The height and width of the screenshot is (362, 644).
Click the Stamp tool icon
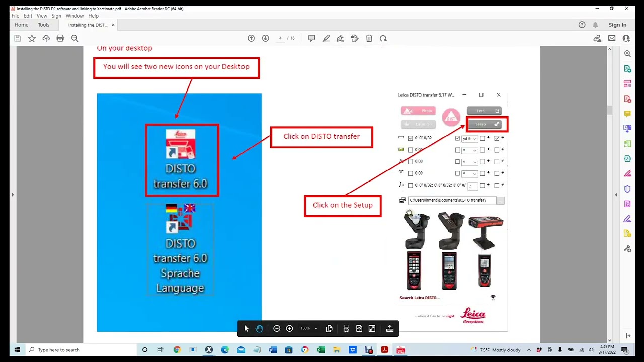pos(355,38)
